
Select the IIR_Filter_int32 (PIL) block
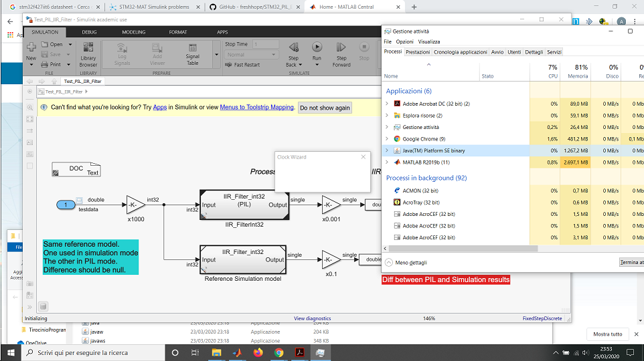pyautogui.click(x=244, y=205)
